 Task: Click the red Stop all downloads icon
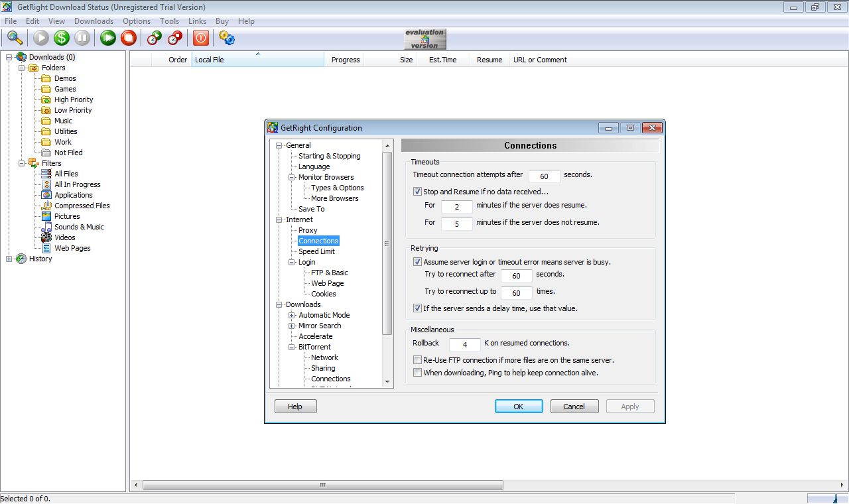point(128,38)
